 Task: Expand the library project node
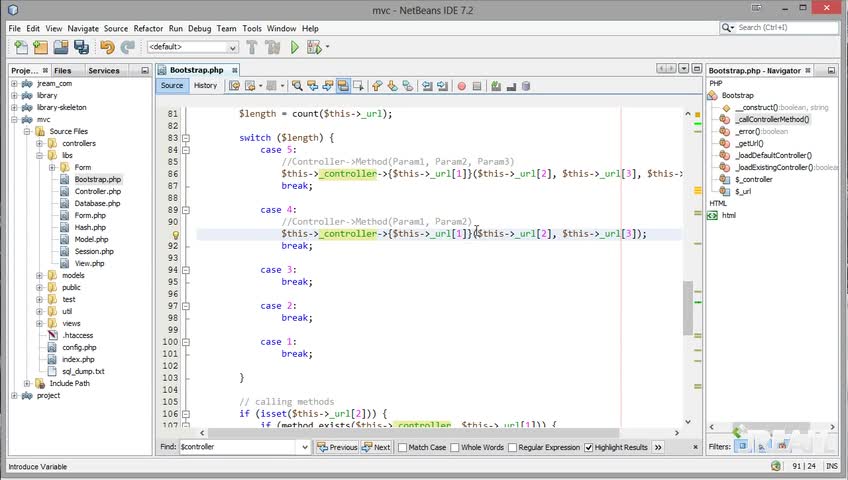pyautogui.click(x=14, y=96)
